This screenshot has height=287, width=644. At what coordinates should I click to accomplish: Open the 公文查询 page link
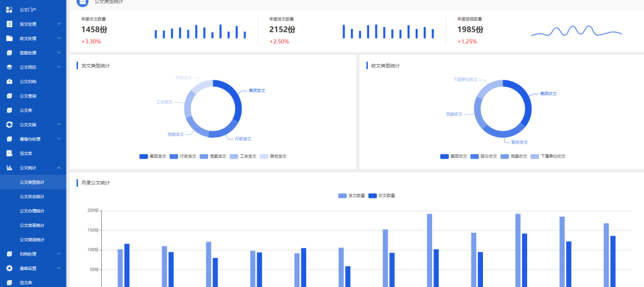[28, 96]
